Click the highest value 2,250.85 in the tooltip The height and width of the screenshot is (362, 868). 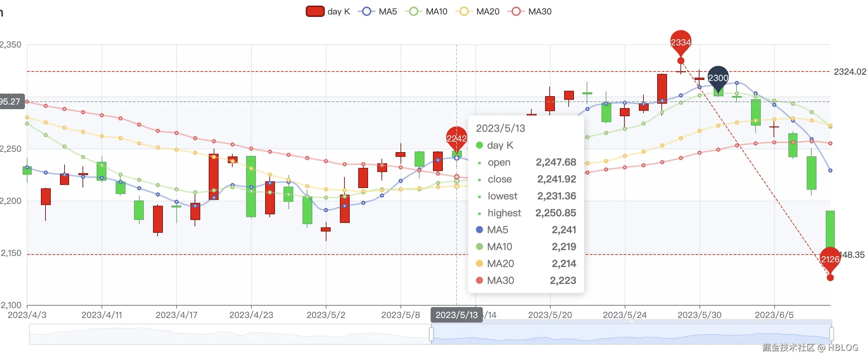click(556, 213)
